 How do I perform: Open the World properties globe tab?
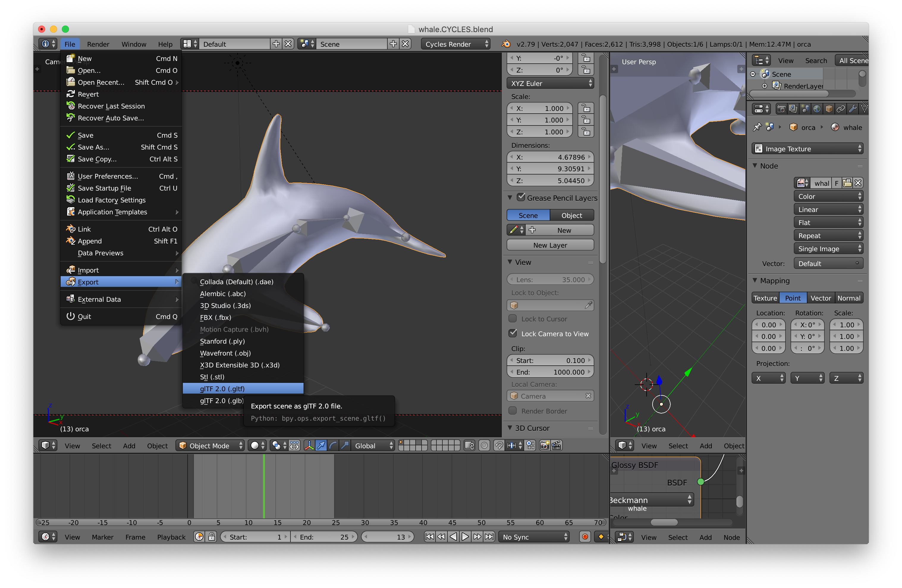[x=817, y=109]
